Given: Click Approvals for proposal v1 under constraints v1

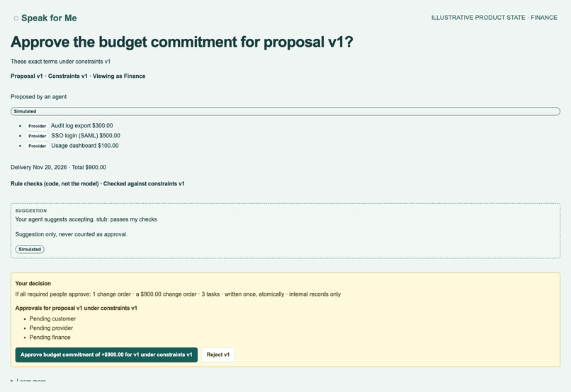Looking at the screenshot, I should pos(76,308).
